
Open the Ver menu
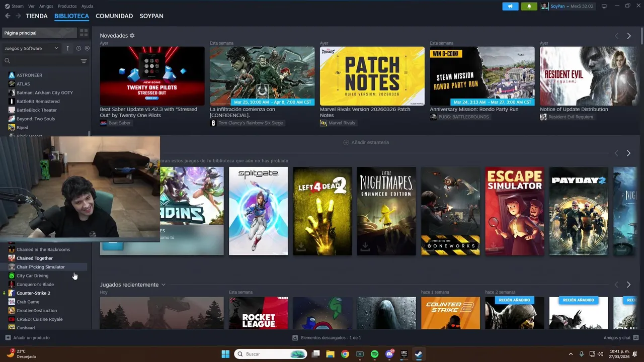click(31, 6)
